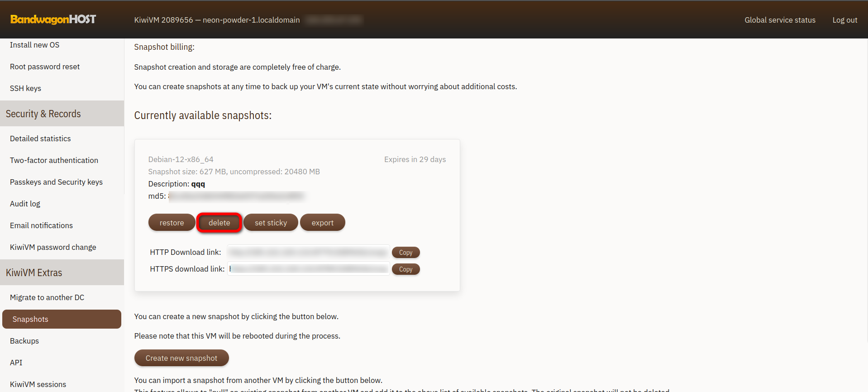
Task: Copy the HTTP download link
Action: tap(405, 253)
